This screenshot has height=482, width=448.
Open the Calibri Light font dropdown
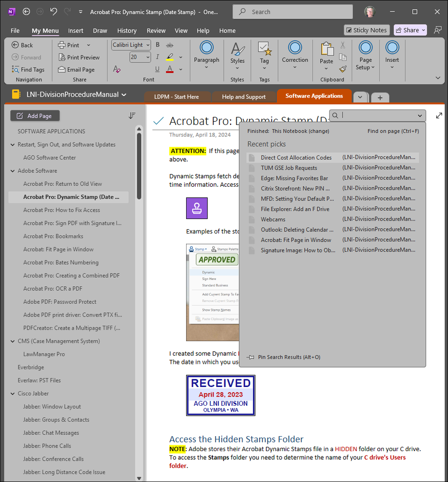tap(148, 45)
